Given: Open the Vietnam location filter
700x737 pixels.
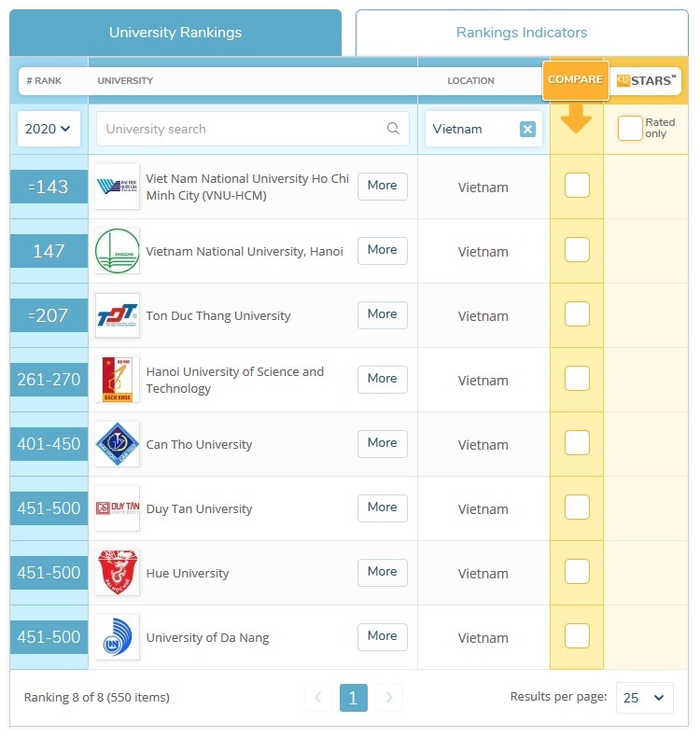Looking at the screenshot, I should pos(483,129).
